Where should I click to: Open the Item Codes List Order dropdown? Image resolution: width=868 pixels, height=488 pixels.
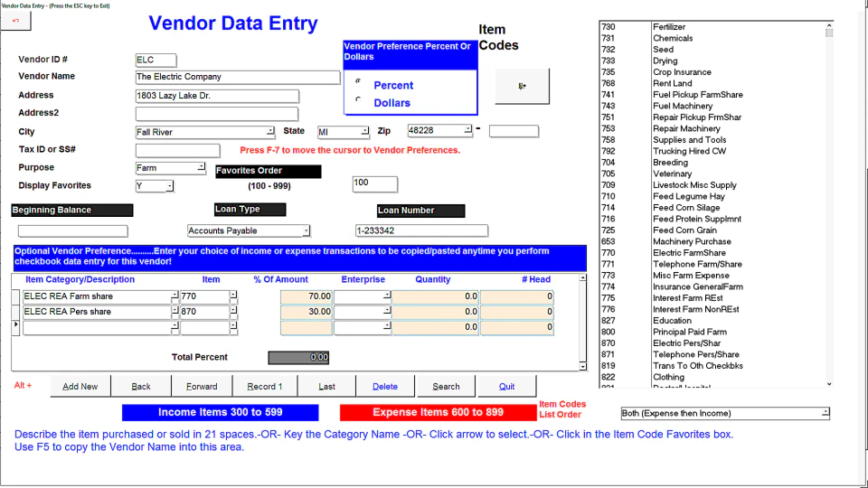[x=826, y=413]
